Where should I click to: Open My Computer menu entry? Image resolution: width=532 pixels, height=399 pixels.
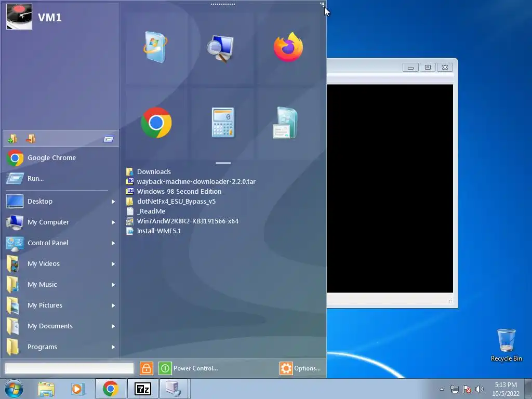tap(61, 222)
